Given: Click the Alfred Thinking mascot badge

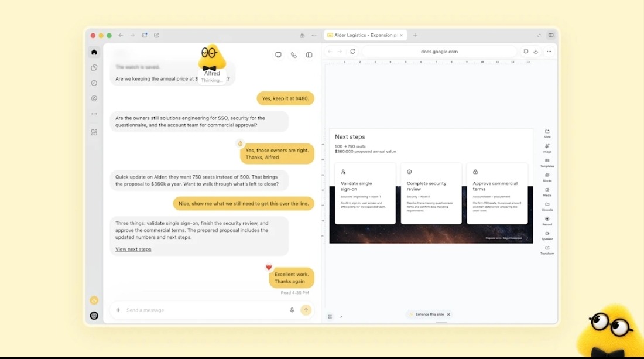Looking at the screenshot, I should (x=212, y=64).
